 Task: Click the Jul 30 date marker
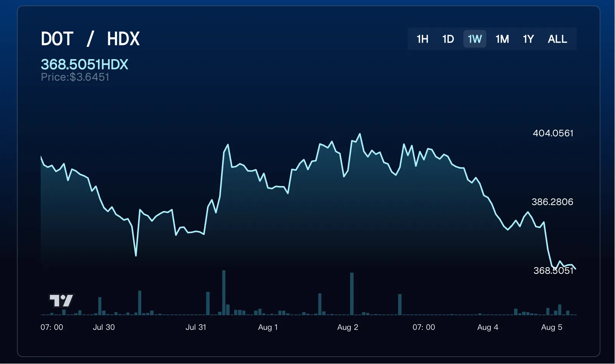[x=104, y=327]
